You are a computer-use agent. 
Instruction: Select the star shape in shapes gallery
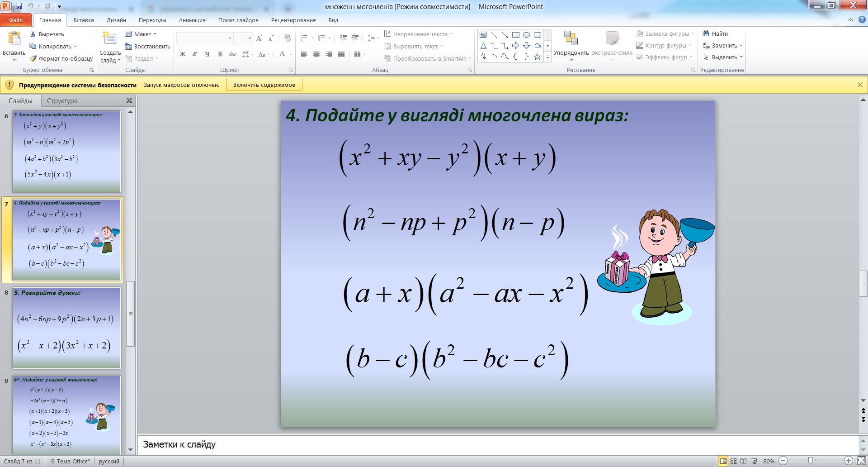pyautogui.click(x=537, y=57)
